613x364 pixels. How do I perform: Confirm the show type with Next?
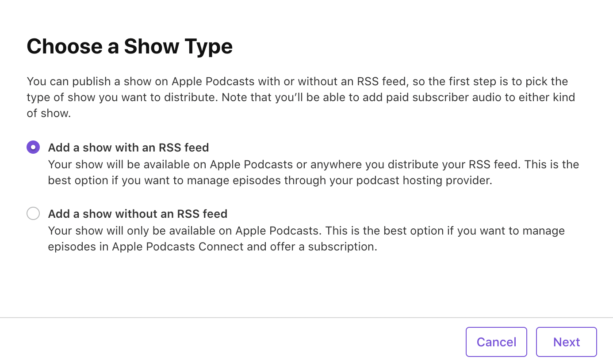point(566,341)
